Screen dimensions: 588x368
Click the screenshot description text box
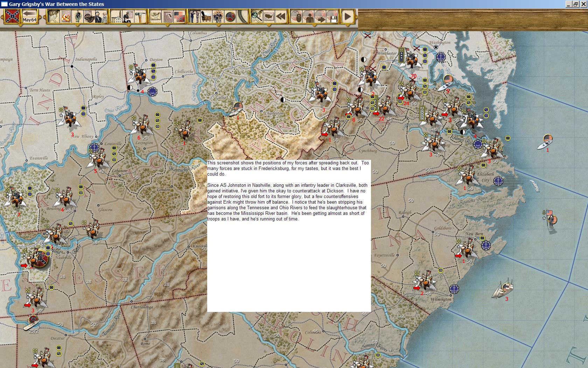point(289,236)
